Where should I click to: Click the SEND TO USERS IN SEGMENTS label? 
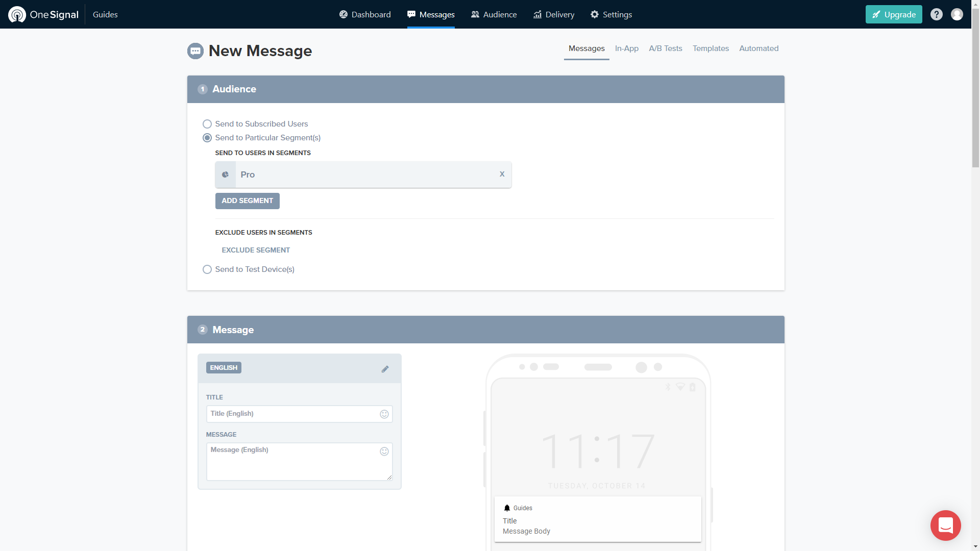[263, 153]
